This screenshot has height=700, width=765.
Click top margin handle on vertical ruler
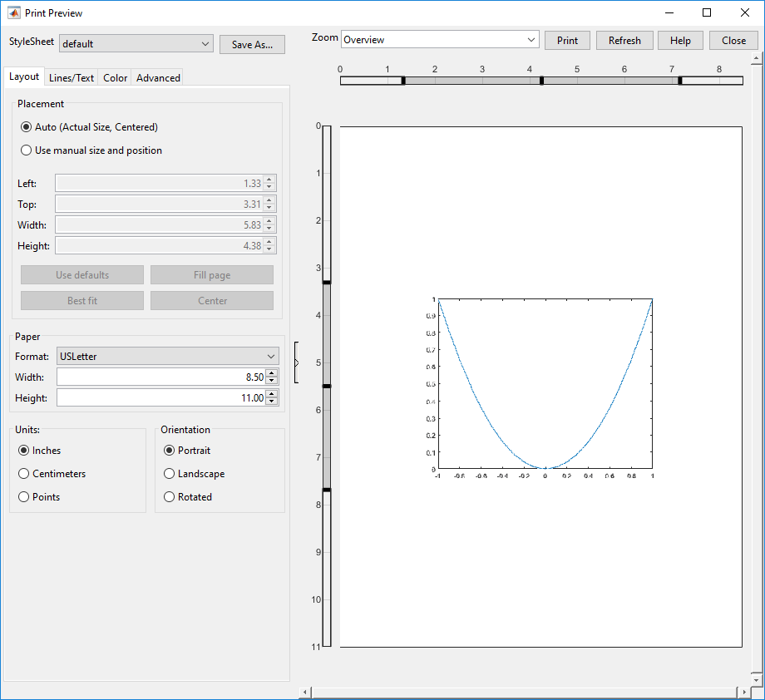(327, 283)
